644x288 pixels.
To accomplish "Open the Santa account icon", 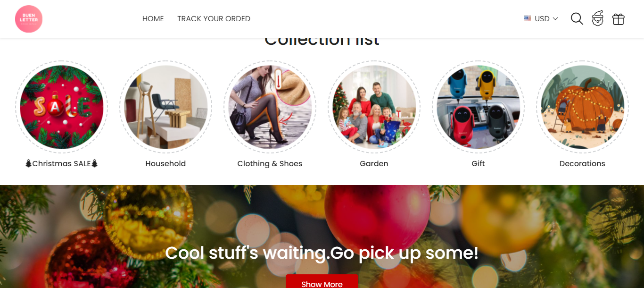I will [598, 18].
